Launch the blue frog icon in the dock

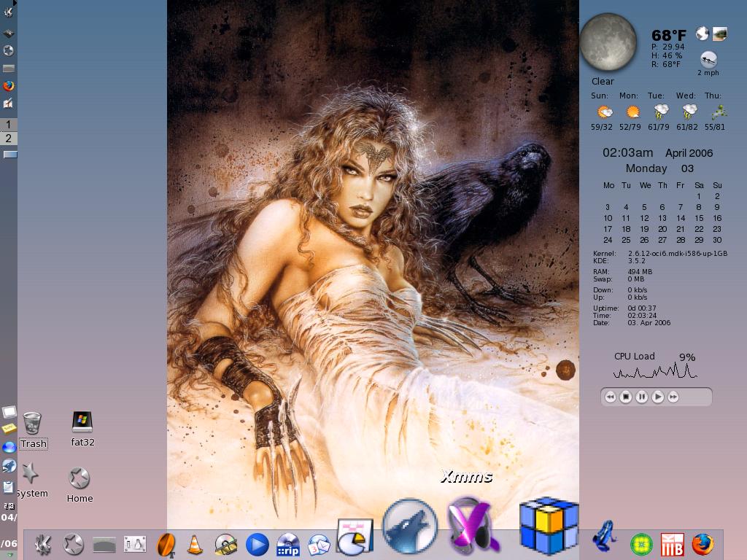click(605, 537)
